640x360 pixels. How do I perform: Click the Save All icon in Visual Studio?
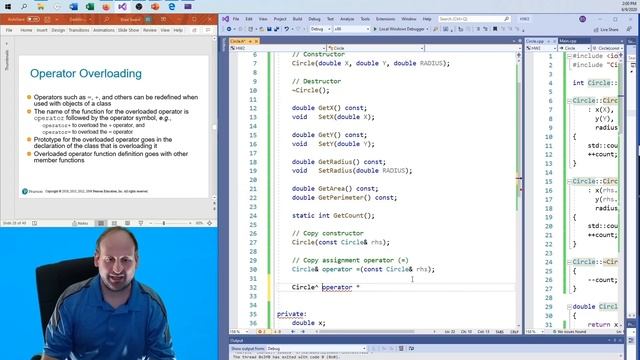click(x=276, y=29)
